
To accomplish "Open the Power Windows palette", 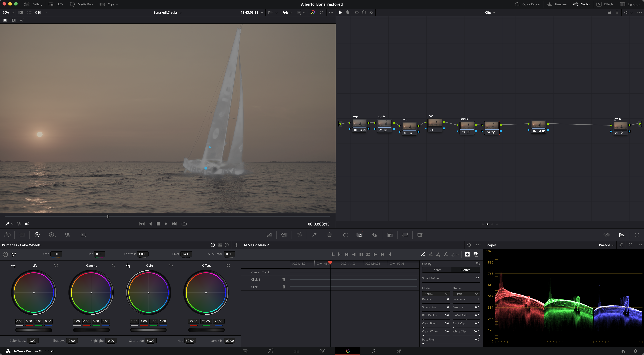I will (330, 235).
